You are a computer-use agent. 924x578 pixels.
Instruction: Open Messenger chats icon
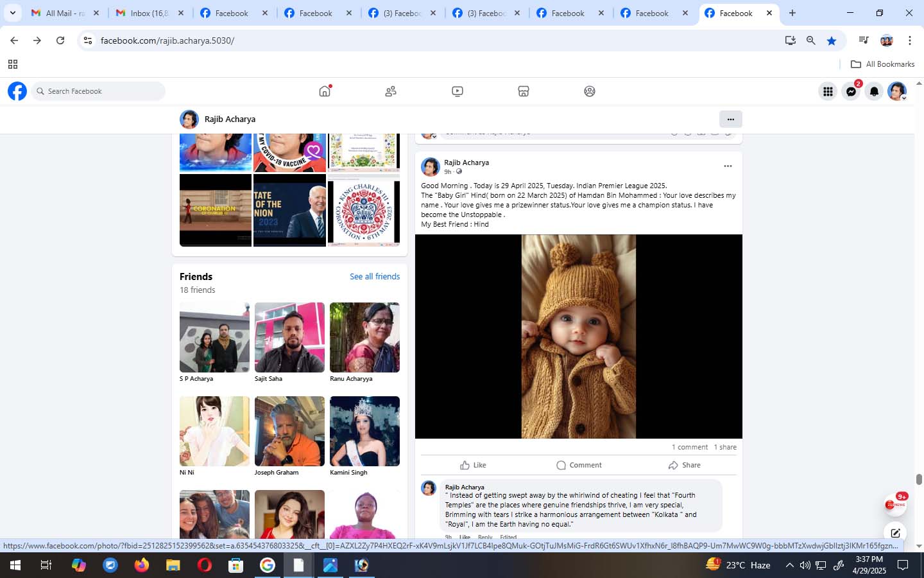(x=851, y=91)
